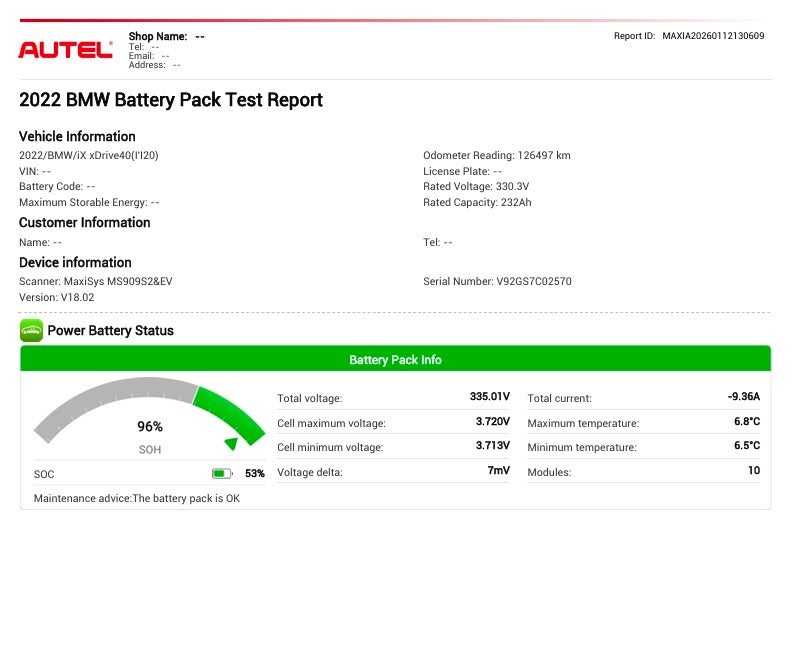Click the 96% SOH gauge reading
793x663 pixels.
149,426
